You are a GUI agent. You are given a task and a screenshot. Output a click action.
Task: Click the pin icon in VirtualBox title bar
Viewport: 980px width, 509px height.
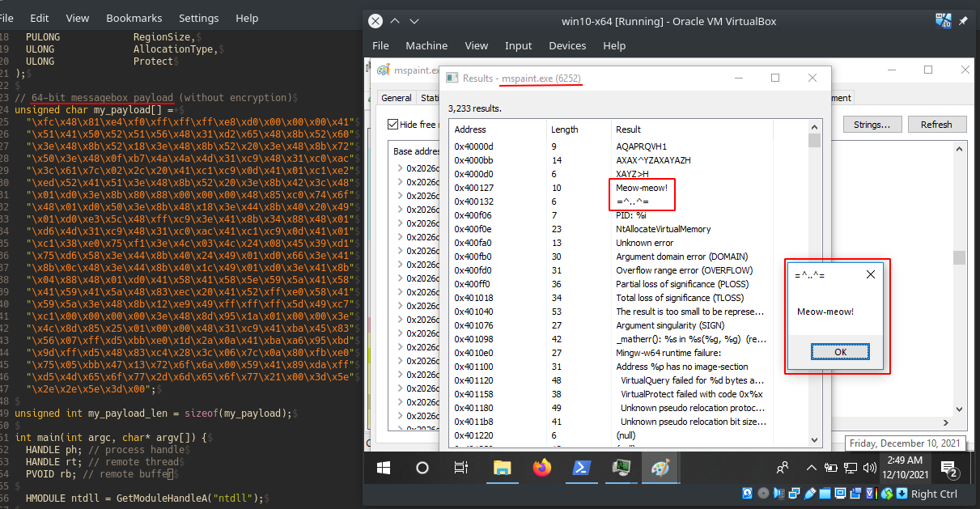tap(963, 21)
